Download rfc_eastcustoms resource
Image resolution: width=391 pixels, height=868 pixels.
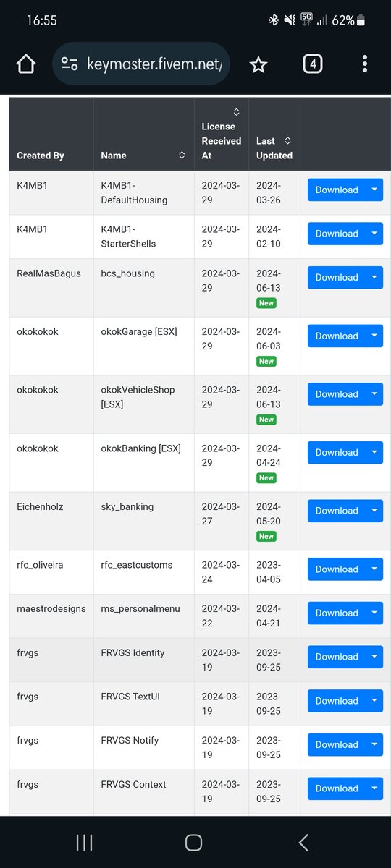coord(337,569)
